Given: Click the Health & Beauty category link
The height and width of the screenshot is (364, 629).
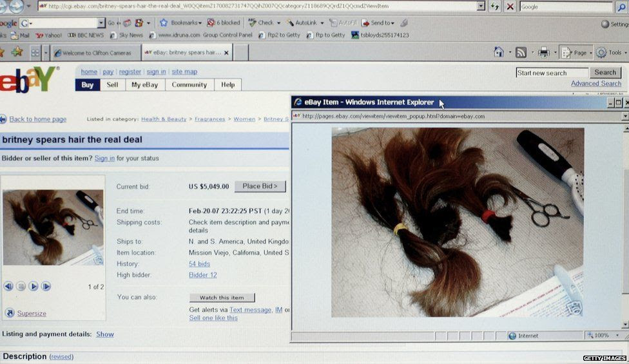Looking at the screenshot, I should [164, 119].
